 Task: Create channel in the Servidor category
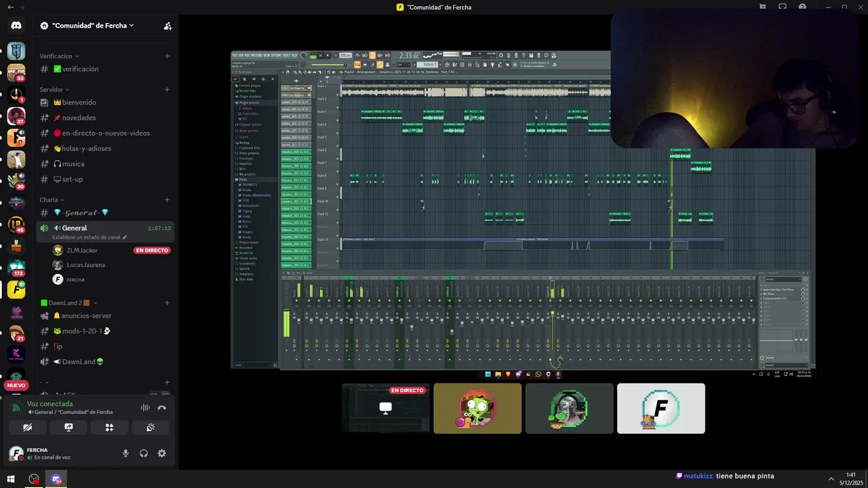click(167, 89)
